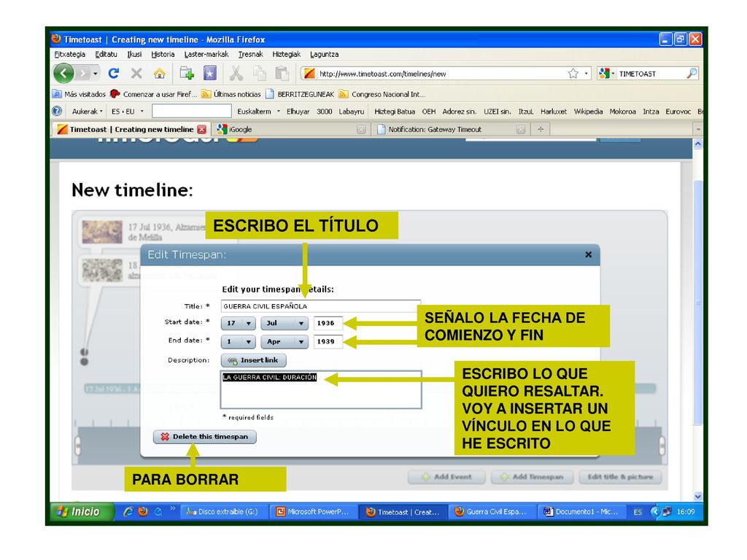Open the end date day dropdown
Viewport: 747px width, 560px height.
click(239, 341)
